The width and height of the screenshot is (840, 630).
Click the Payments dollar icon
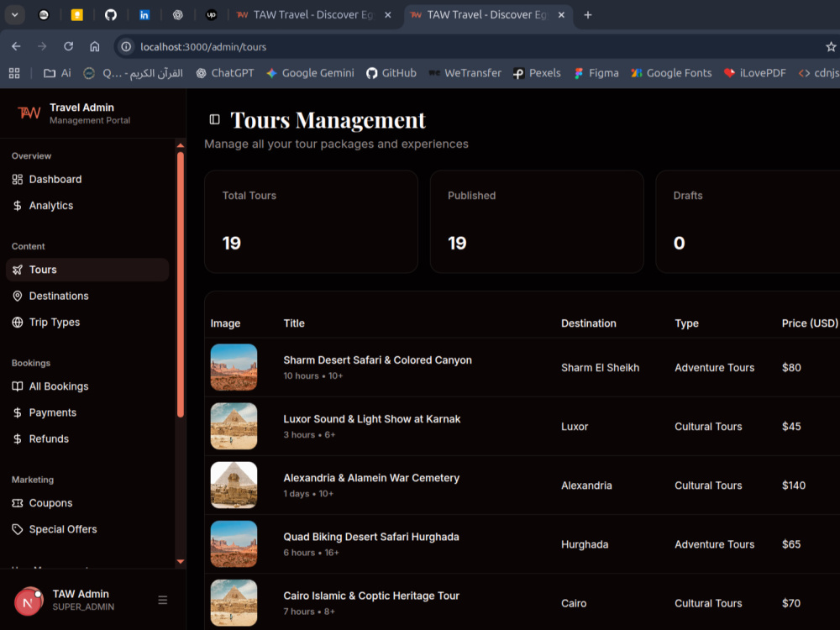pos(17,412)
